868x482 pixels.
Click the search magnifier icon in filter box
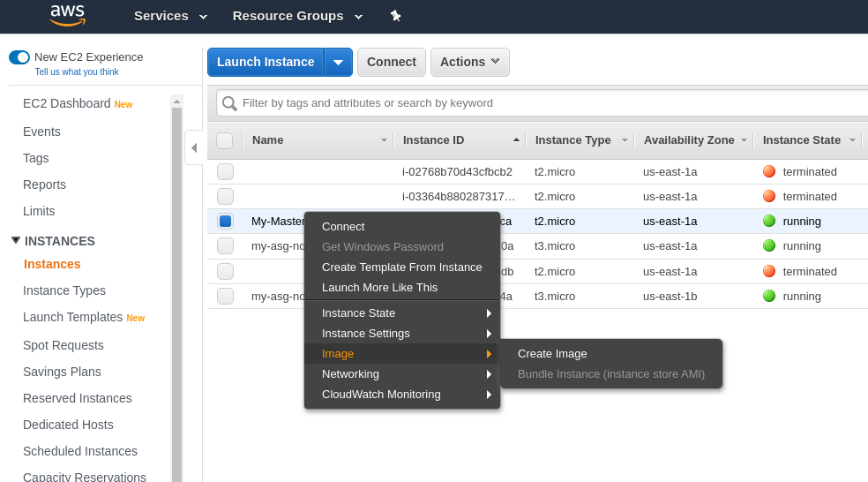pyautogui.click(x=229, y=103)
